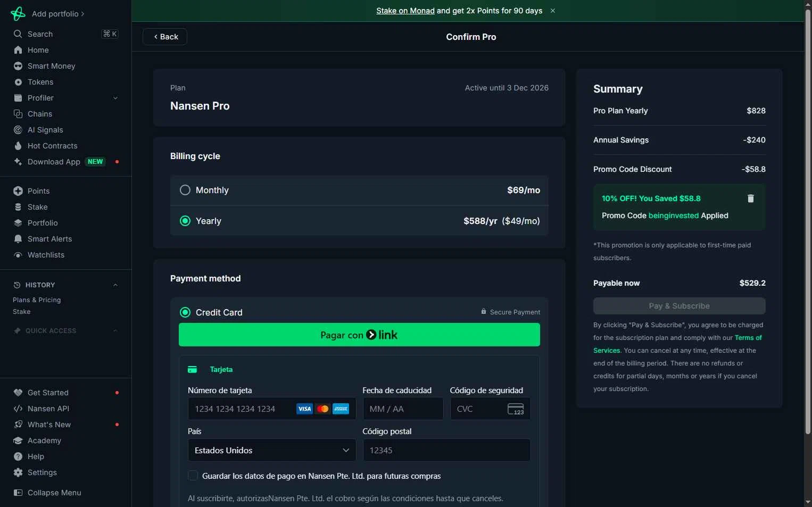Collapse the HISTORY section
This screenshot has height=507, width=812.
tap(115, 285)
